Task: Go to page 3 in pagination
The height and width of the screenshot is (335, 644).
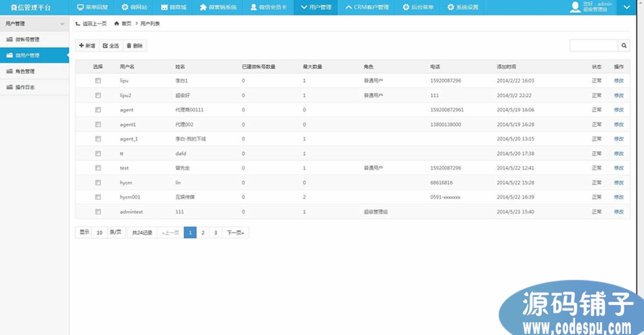Action: [x=216, y=232]
